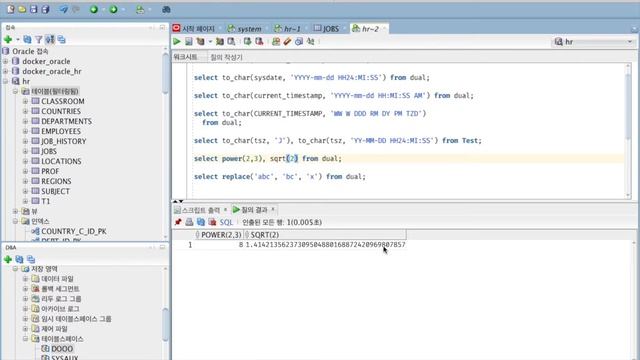Click the Rollback icon in worksheet toolbar

pos(259,41)
